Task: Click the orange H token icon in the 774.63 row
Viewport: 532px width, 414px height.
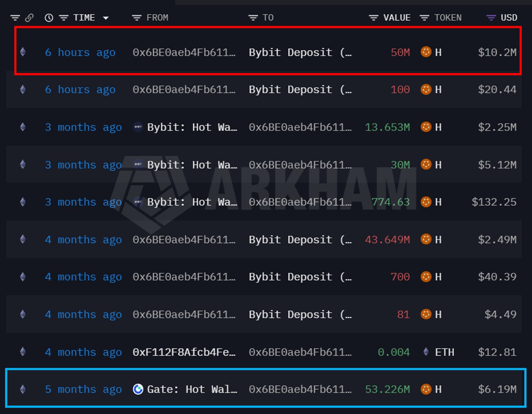Action: 426,202
